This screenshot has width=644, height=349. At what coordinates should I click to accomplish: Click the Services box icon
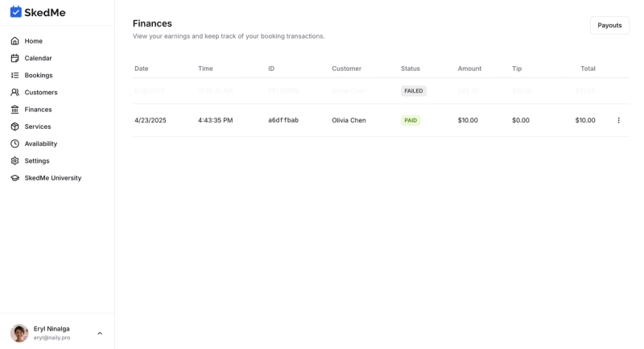pos(14,127)
